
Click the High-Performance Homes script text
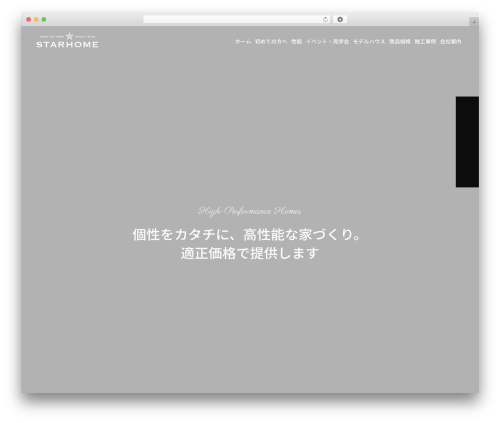click(x=249, y=211)
